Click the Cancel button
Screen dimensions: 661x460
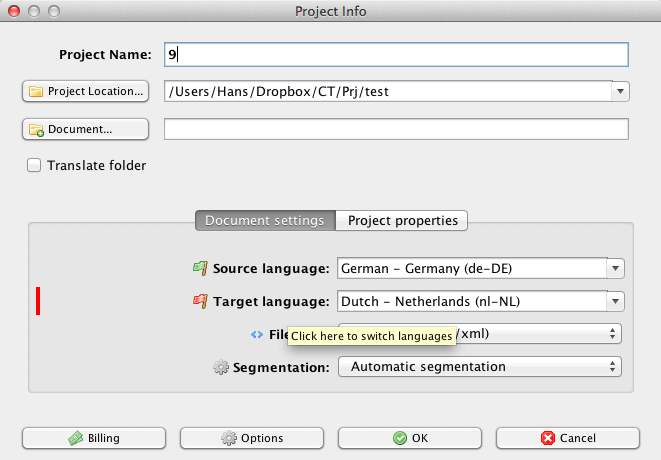click(x=567, y=438)
